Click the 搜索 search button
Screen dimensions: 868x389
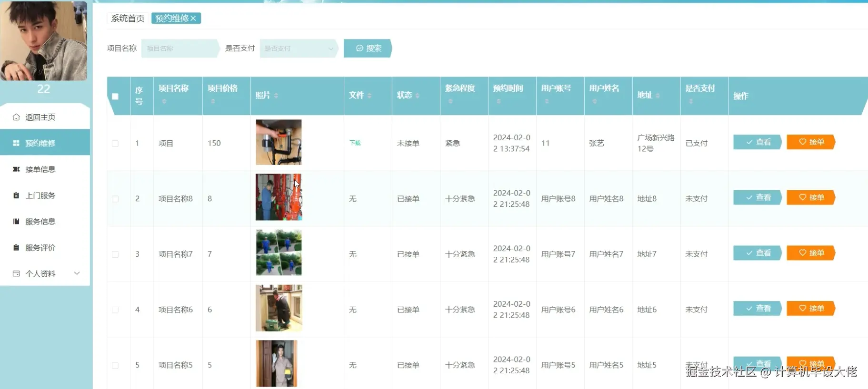click(368, 49)
